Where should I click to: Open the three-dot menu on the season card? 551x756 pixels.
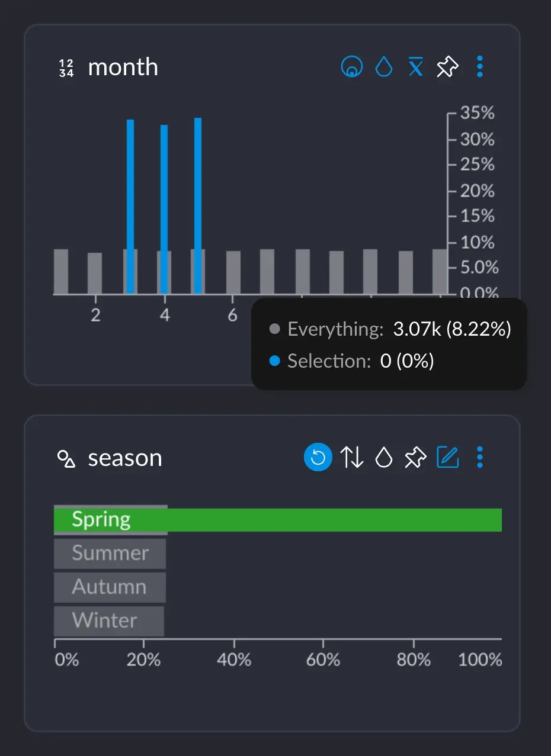[x=480, y=458]
